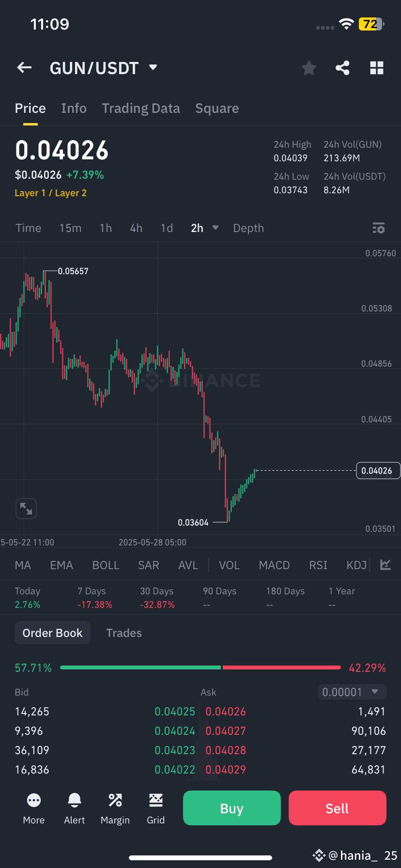Open the share icon
Screen dimensions: 401x868
click(x=343, y=68)
